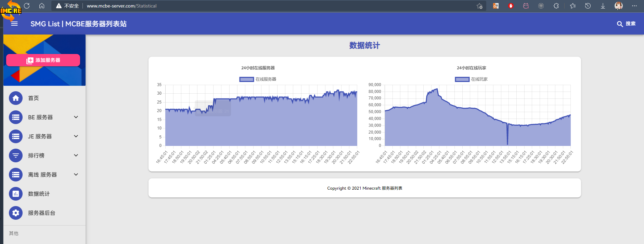
Task: Toggle 在线服务器 legend dataset visibility
Action: coord(246,79)
